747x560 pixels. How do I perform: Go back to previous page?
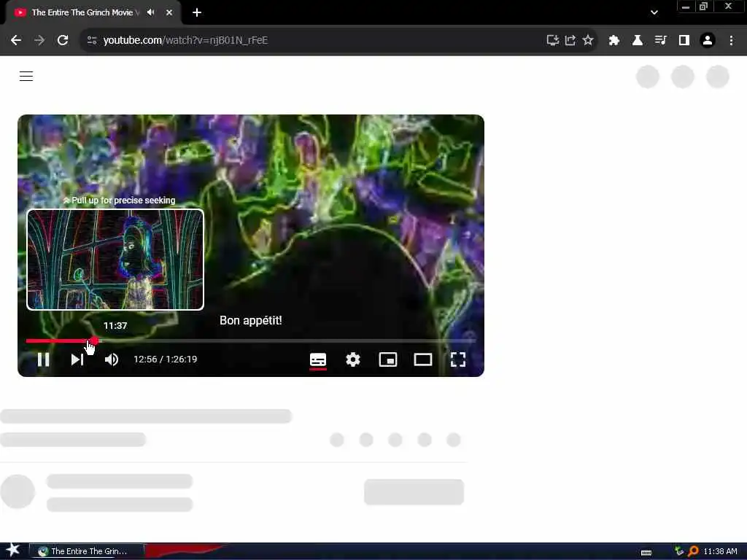point(16,41)
